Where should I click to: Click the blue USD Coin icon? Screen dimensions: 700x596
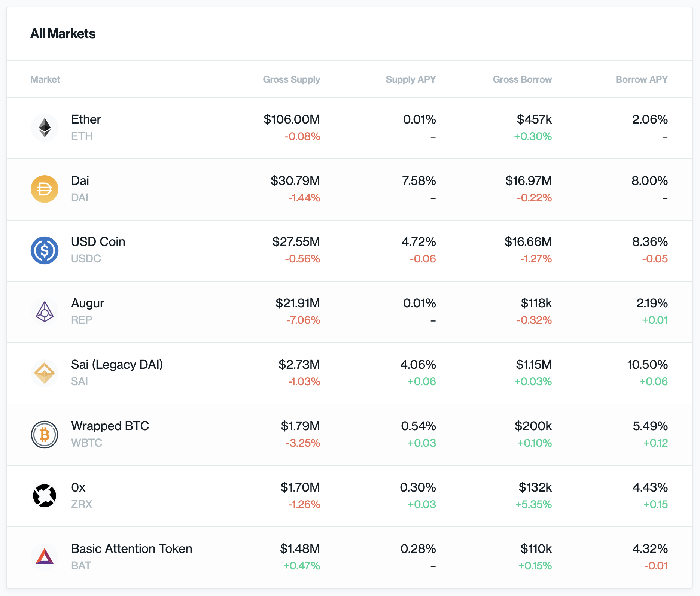tap(45, 250)
